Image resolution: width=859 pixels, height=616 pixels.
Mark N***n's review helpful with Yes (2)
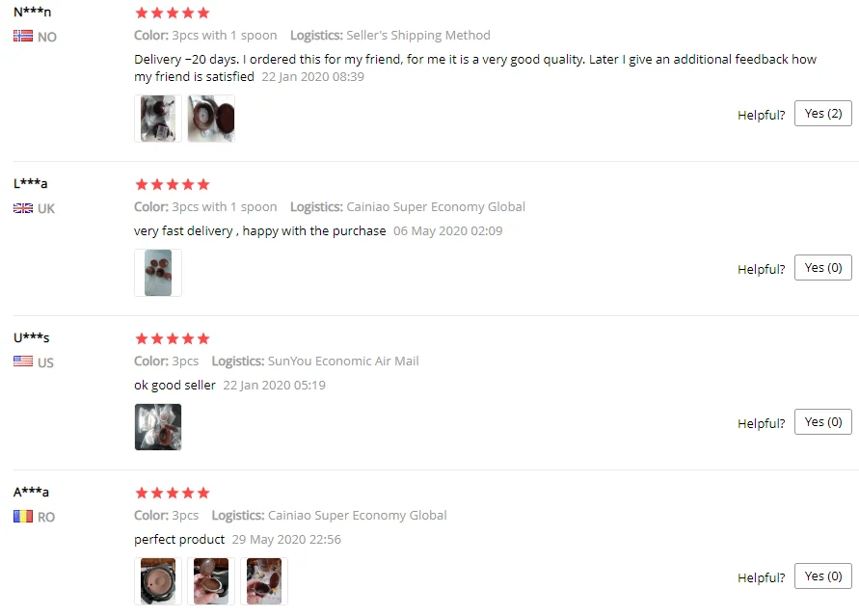tap(822, 114)
